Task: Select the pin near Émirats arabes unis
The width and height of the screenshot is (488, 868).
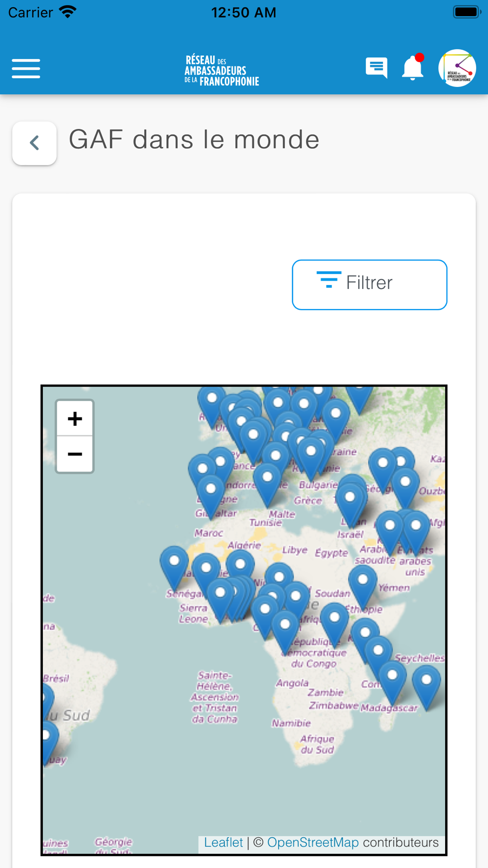Action: (x=416, y=534)
